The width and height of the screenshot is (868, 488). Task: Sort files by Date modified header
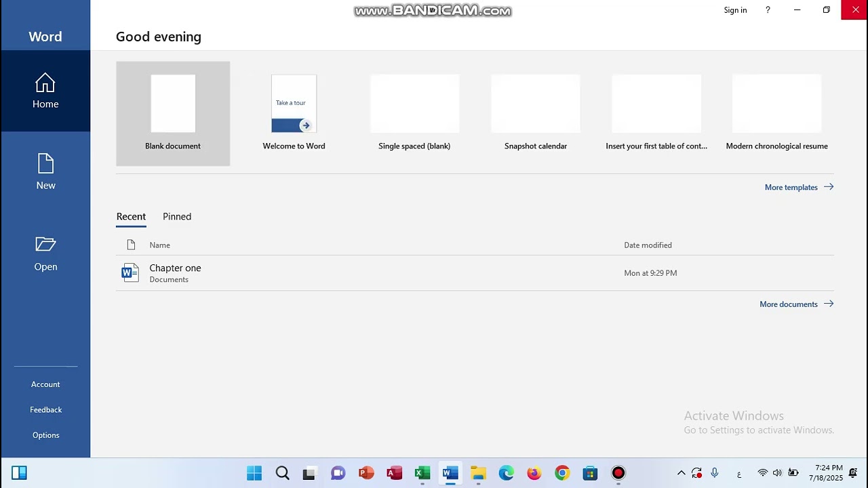[648, 245]
